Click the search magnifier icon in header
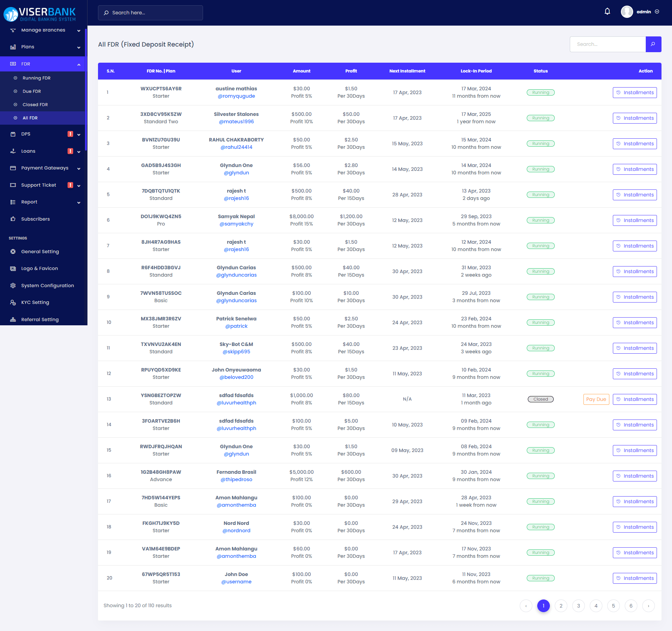The width and height of the screenshot is (672, 631). 107,13
